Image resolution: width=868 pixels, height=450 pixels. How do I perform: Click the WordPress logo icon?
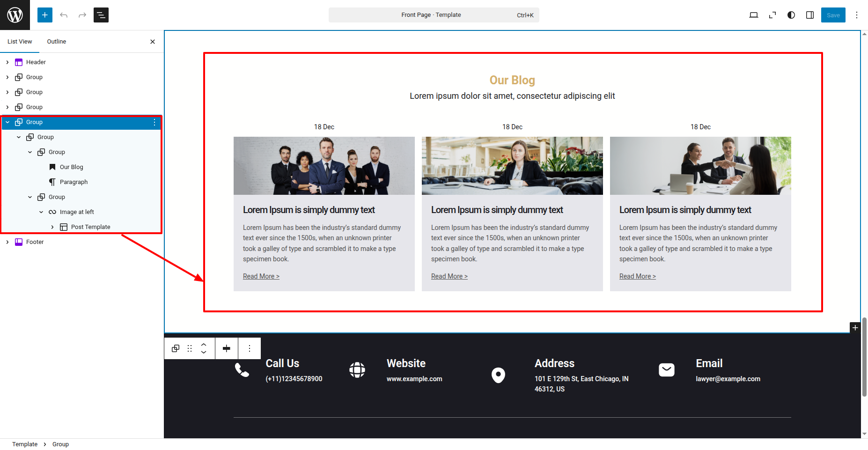coord(15,15)
